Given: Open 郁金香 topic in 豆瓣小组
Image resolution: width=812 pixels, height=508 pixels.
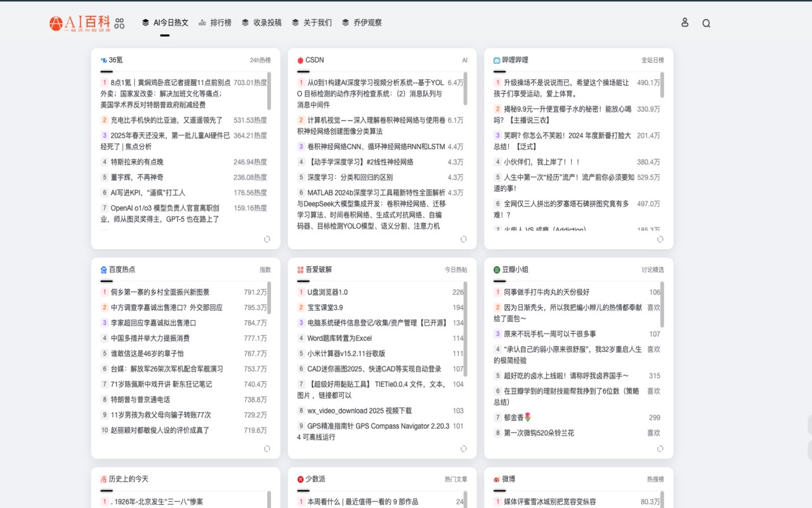Looking at the screenshot, I should 518,417.
